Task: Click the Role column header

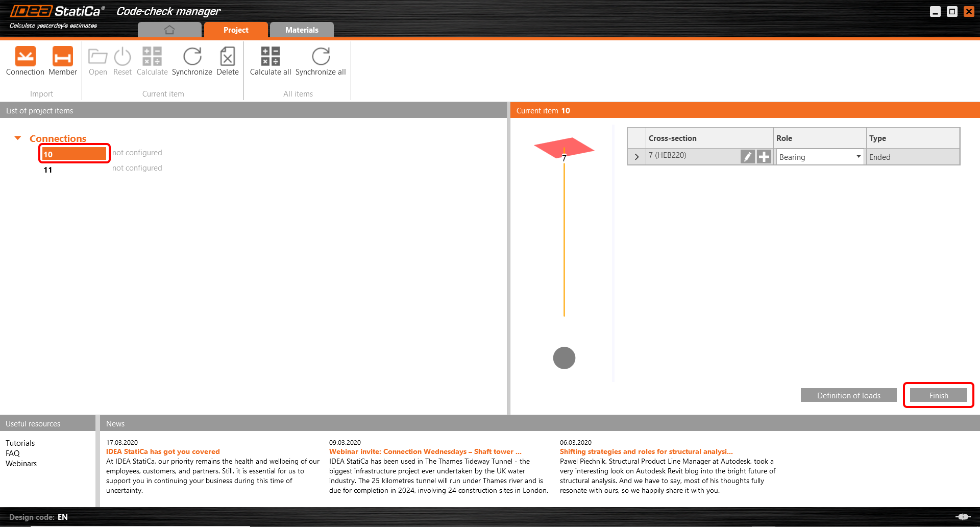Action: pyautogui.click(x=820, y=138)
